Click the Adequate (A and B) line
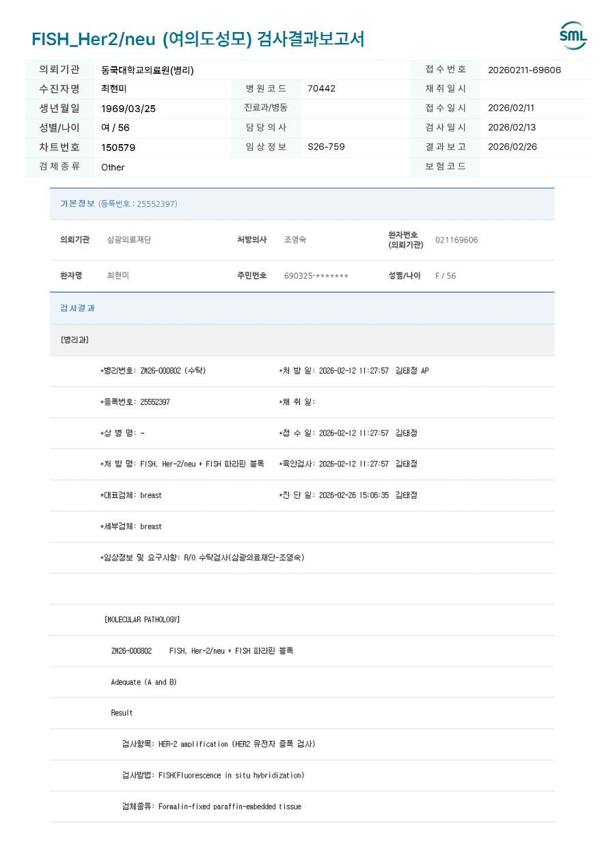This screenshot has width=615, height=868. [143, 682]
